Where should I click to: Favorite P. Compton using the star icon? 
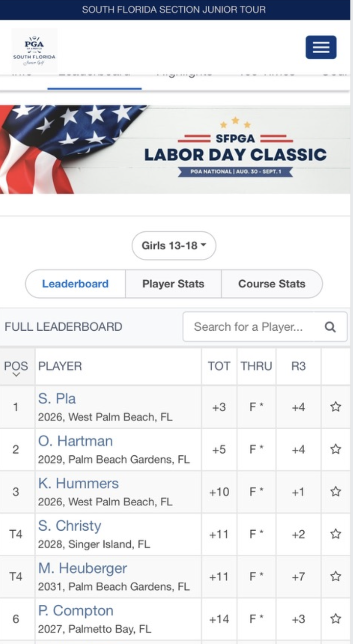[x=335, y=619]
